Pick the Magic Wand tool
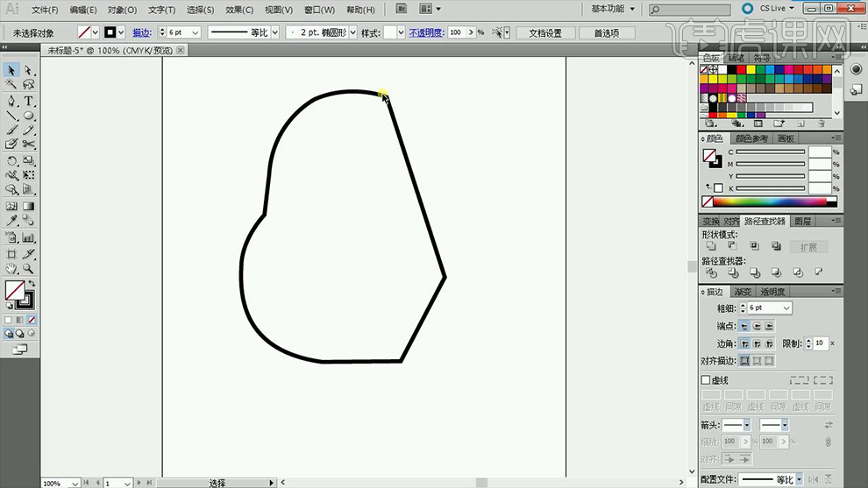 (11, 85)
